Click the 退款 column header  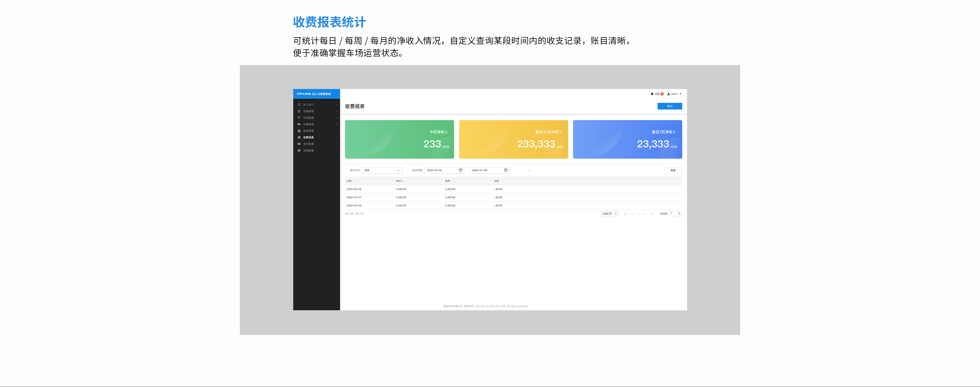[x=497, y=181]
